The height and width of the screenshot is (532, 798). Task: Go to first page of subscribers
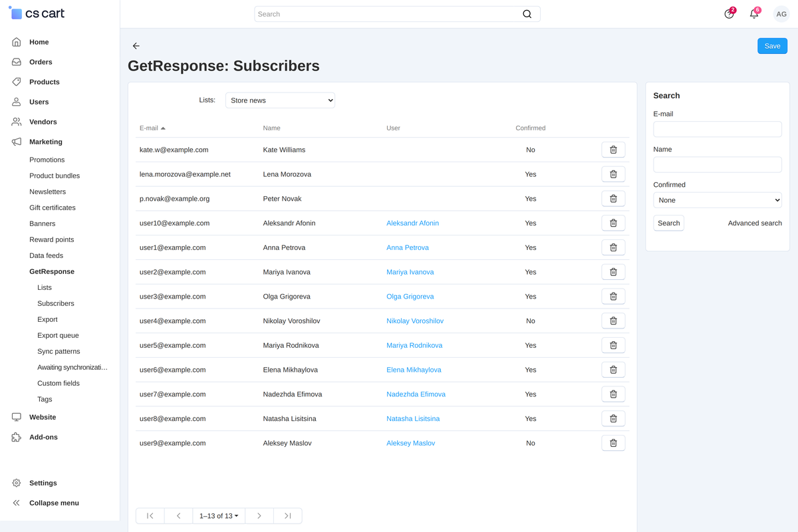[x=150, y=515]
